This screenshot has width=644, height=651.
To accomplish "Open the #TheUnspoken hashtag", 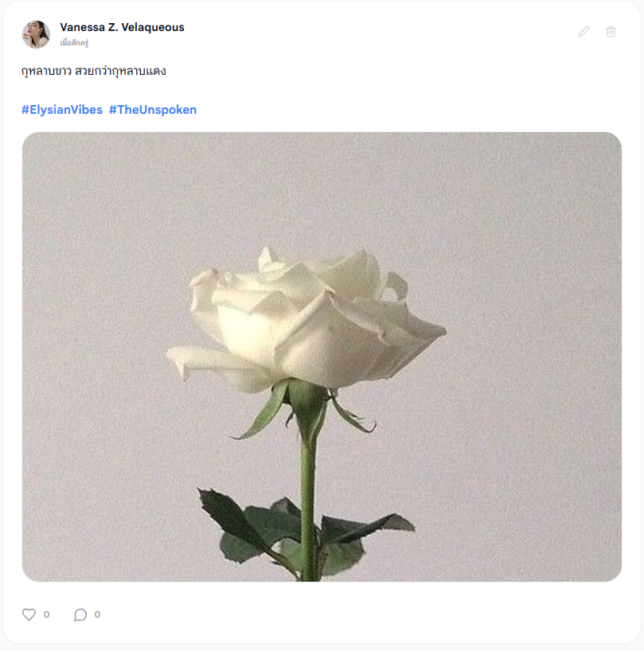I will [153, 110].
